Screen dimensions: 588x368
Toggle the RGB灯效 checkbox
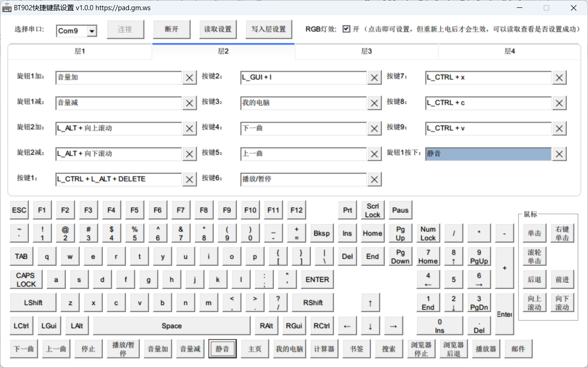click(346, 29)
